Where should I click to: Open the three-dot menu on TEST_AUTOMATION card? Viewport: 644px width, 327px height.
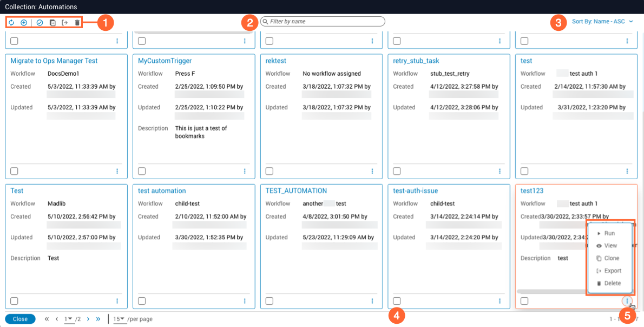(372, 301)
